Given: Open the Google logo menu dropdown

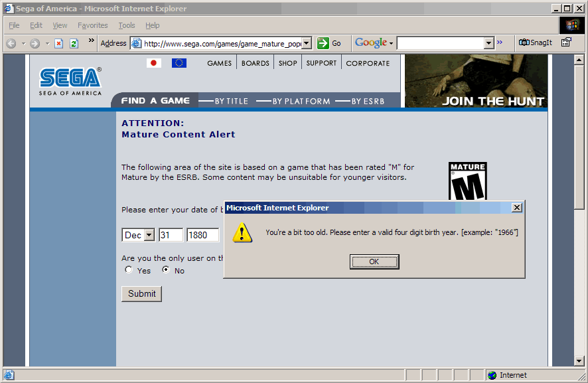Looking at the screenshot, I should pyautogui.click(x=391, y=44).
